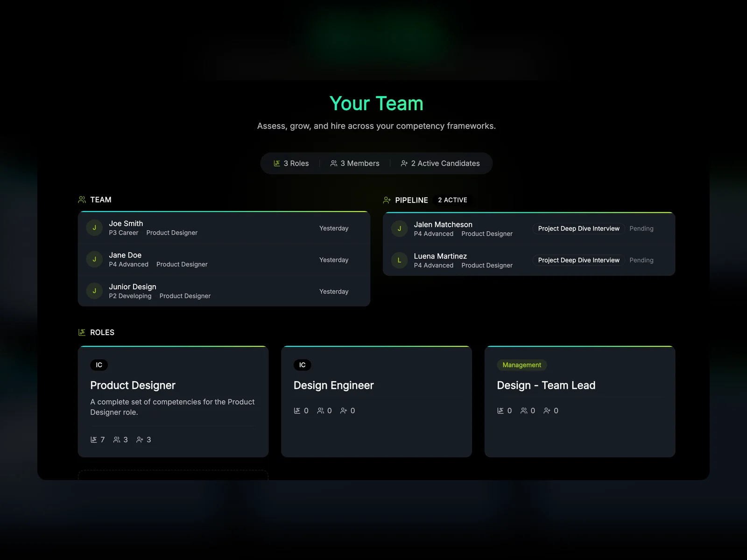
Task: Open the Design Engineer role card
Action: click(376, 401)
